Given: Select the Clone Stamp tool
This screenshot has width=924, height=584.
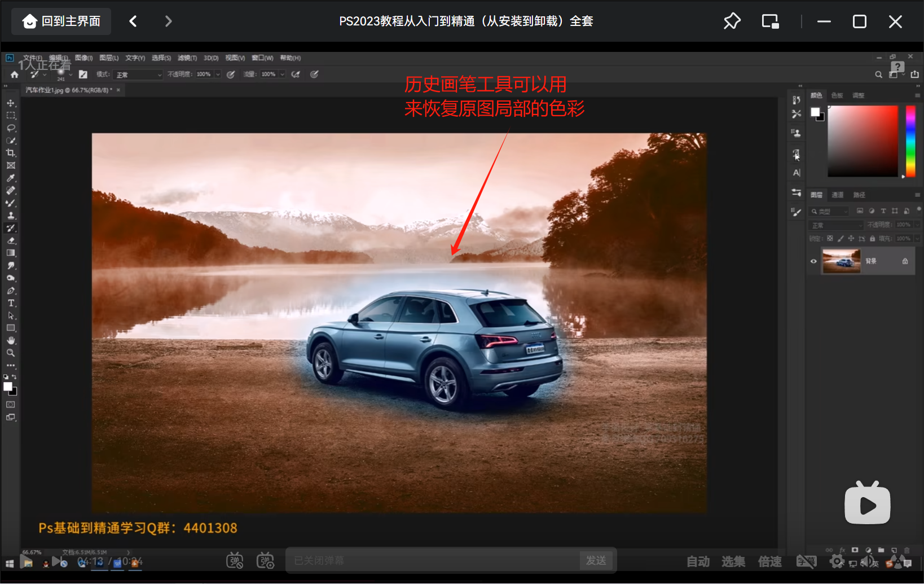Looking at the screenshot, I should 11,216.
